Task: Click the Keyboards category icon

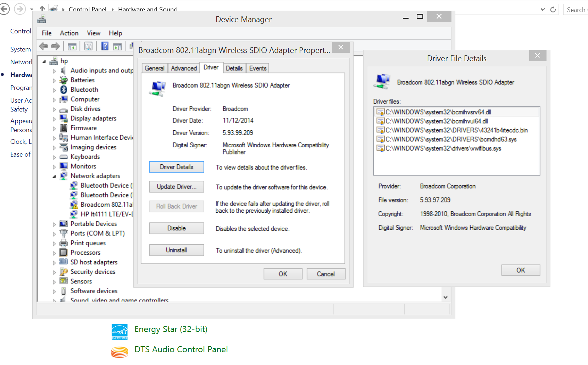Action: (x=63, y=157)
